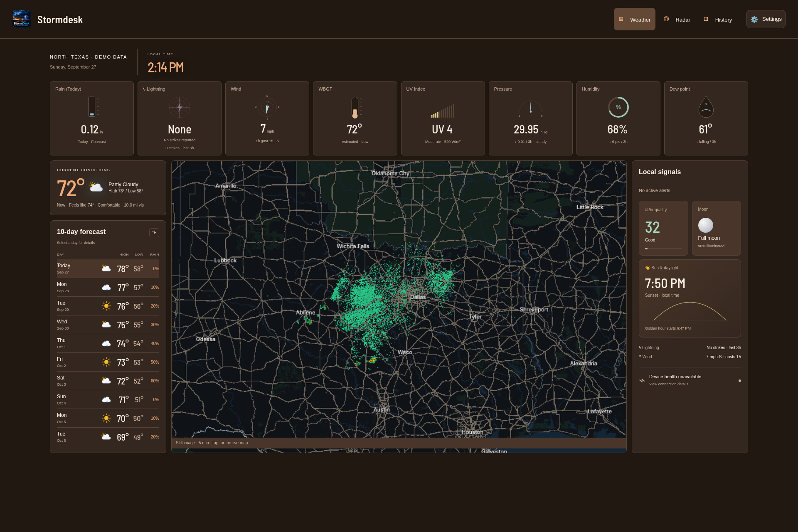Click the Stormdesk app logo
The height and width of the screenshot is (532, 798).
click(22, 19)
